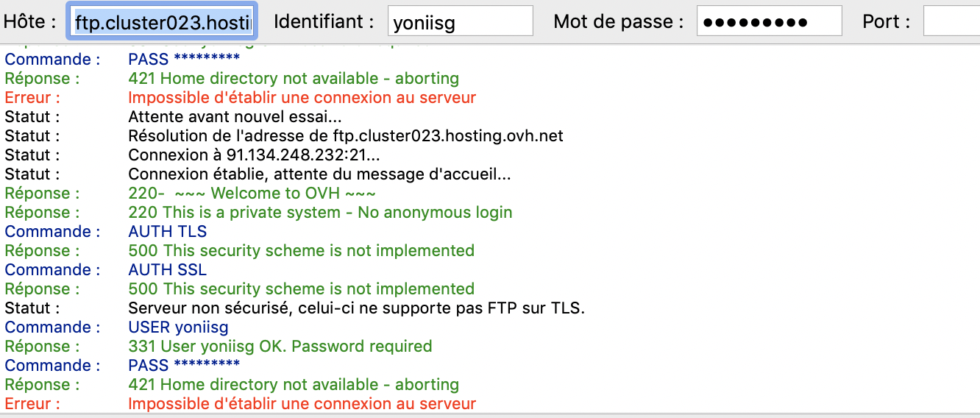Select the "Attente avant nouvel essai..." status line

click(235, 117)
